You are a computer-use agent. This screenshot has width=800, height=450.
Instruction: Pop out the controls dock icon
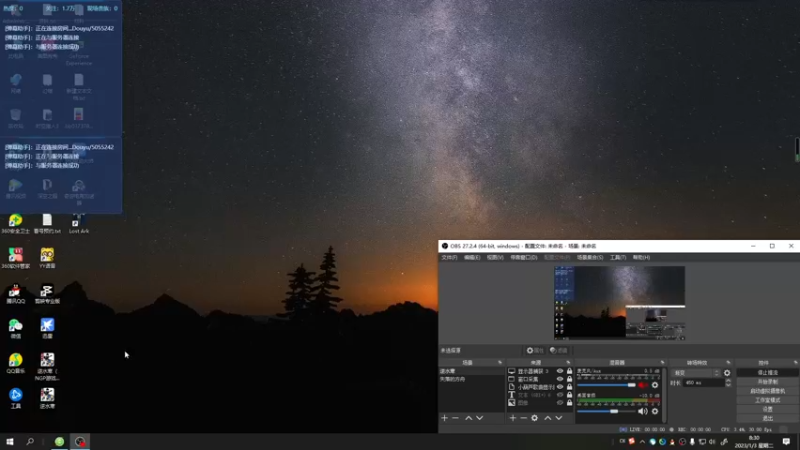tap(795, 362)
